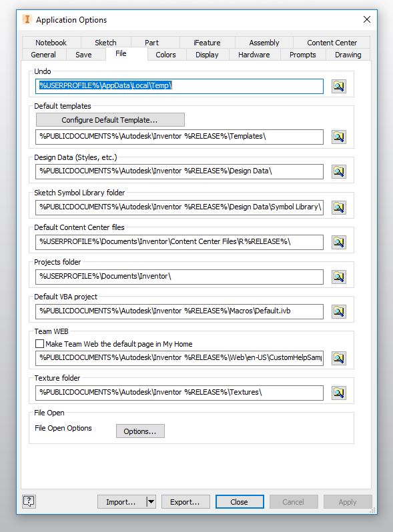Click the Sketch Symbol Library path field
Screen dimensions: 393x532
click(179, 207)
